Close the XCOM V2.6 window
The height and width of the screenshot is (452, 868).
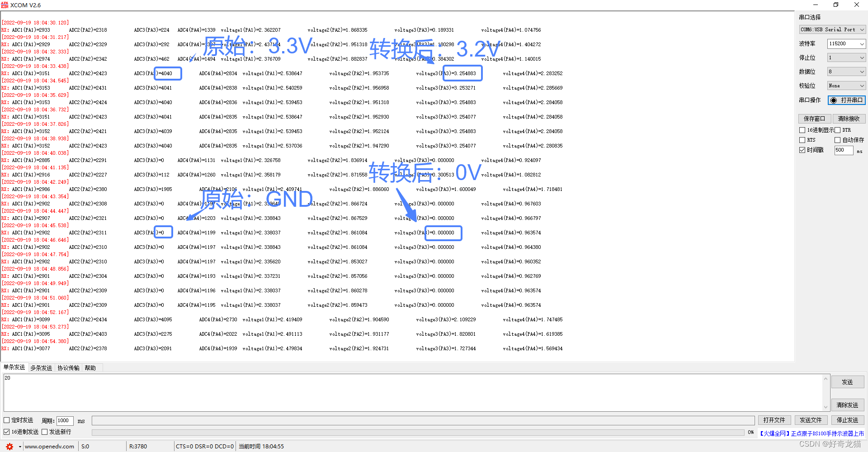pyautogui.click(x=857, y=5)
